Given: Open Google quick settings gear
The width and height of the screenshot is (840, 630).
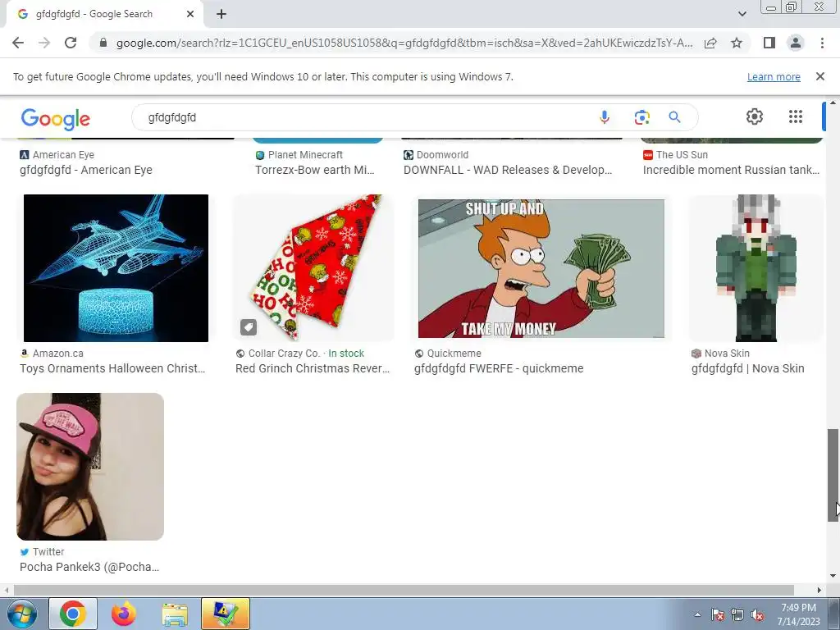Looking at the screenshot, I should click(x=755, y=116).
